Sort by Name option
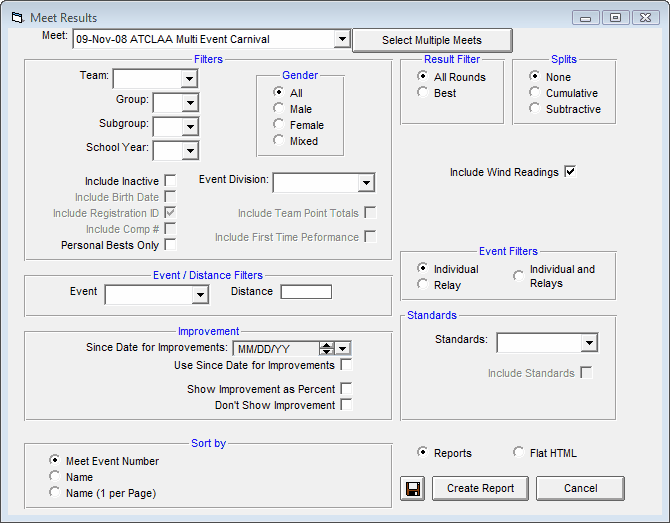The height and width of the screenshot is (523, 670). (55, 476)
